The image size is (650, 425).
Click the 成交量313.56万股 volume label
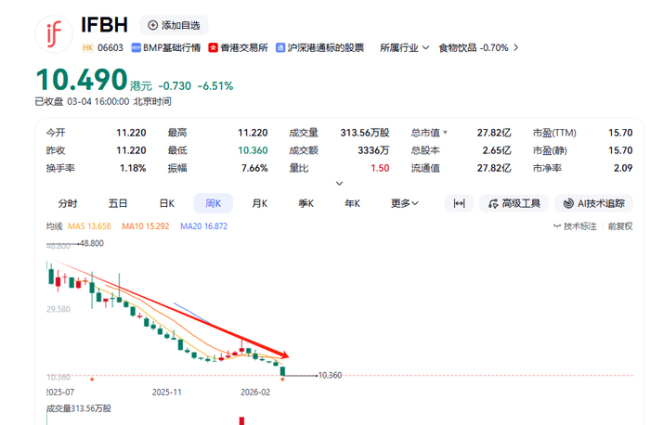point(79,408)
